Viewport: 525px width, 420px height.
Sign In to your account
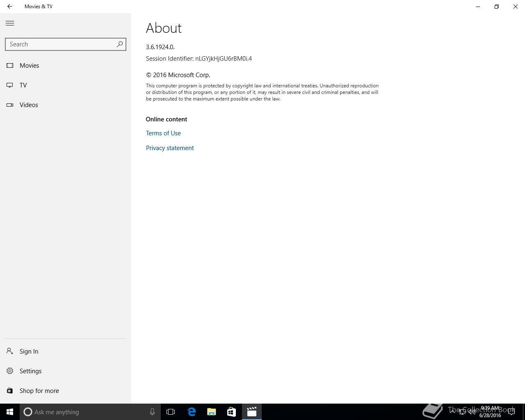(x=66, y=352)
